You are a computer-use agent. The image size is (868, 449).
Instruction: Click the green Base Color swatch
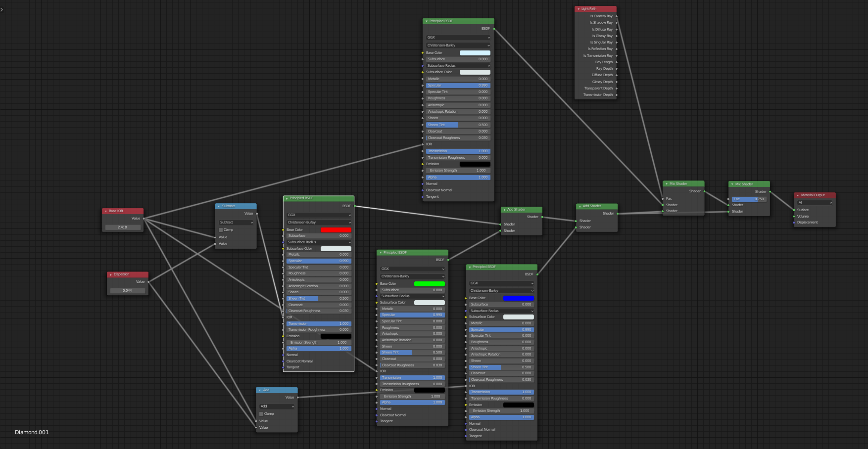(x=429, y=284)
